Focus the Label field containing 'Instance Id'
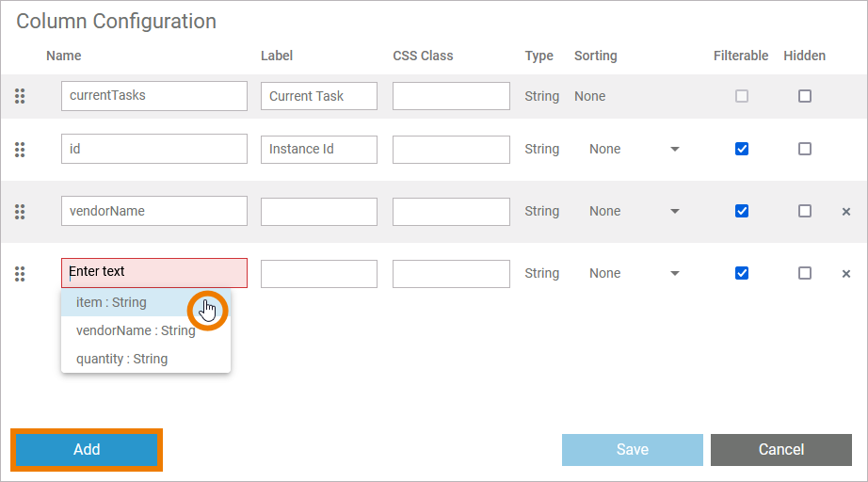The width and height of the screenshot is (868, 482). pos(318,149)
